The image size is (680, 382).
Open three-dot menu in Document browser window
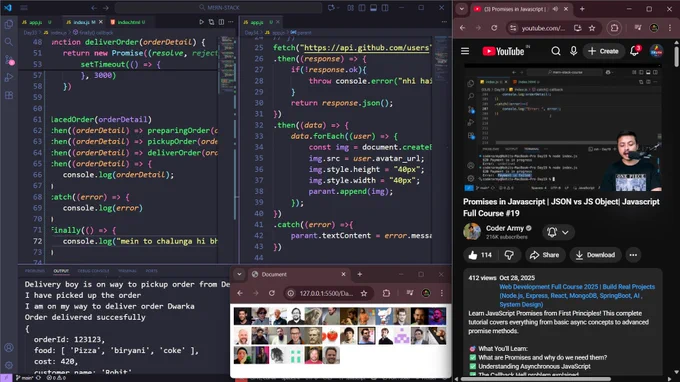[441, 293]
